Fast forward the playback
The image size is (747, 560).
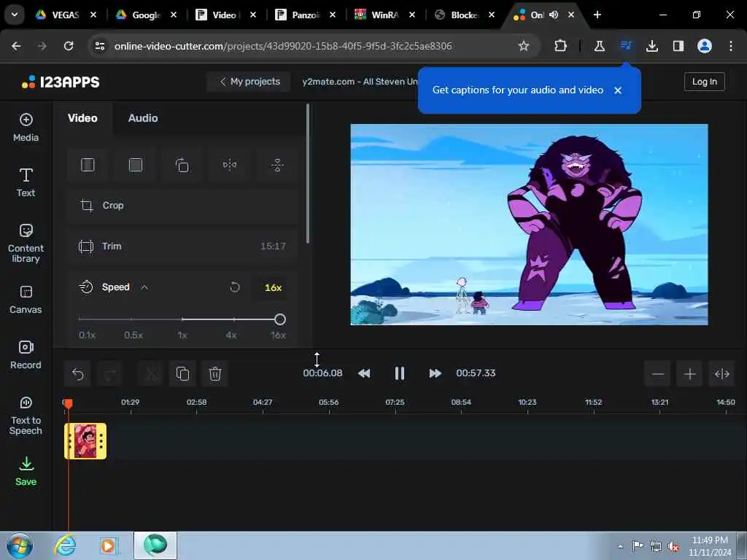(x=435, y=373)
